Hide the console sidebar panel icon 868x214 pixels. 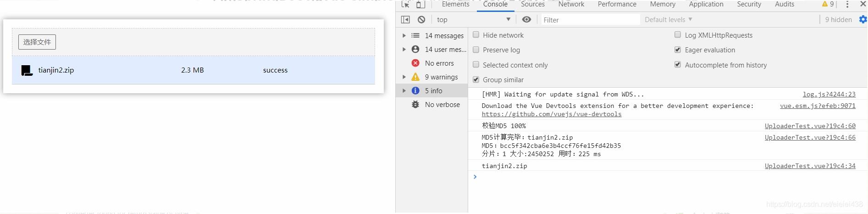pos(405,19)
